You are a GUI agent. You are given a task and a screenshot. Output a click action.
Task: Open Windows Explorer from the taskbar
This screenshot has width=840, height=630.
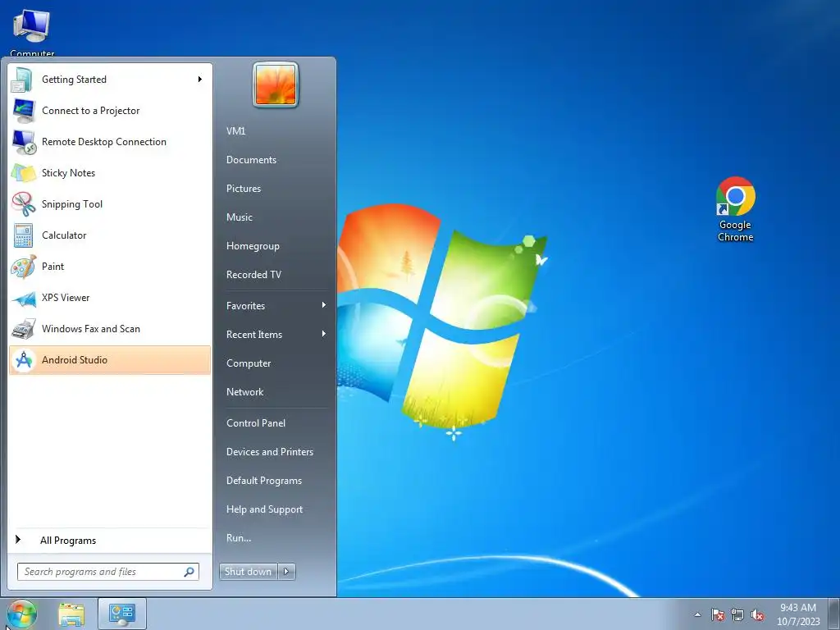pos(72,614)
